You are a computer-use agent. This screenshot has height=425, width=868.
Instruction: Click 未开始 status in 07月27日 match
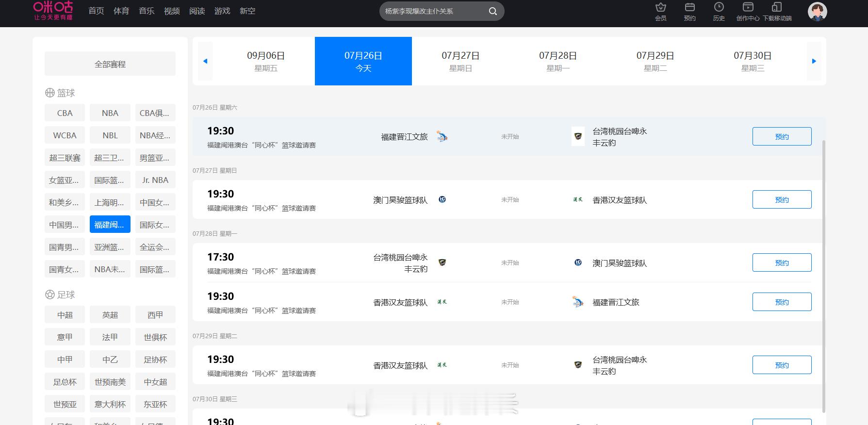point(510,199)
